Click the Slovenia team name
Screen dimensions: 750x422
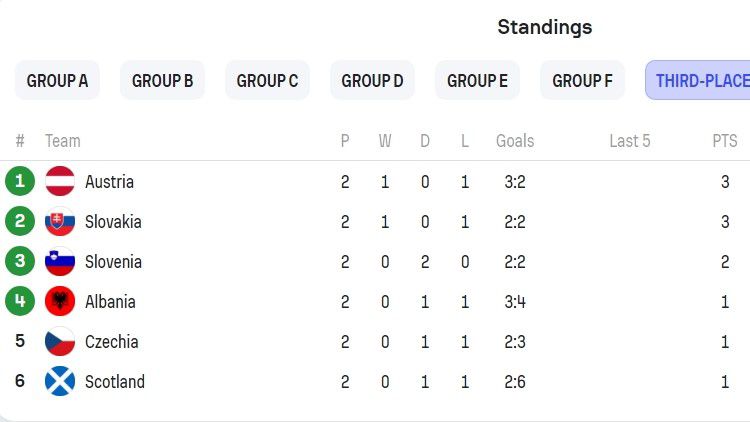[x=113, y=262]
